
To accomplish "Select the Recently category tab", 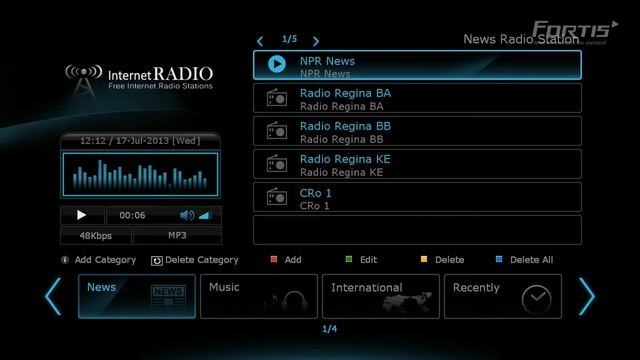I will (503, 296).
